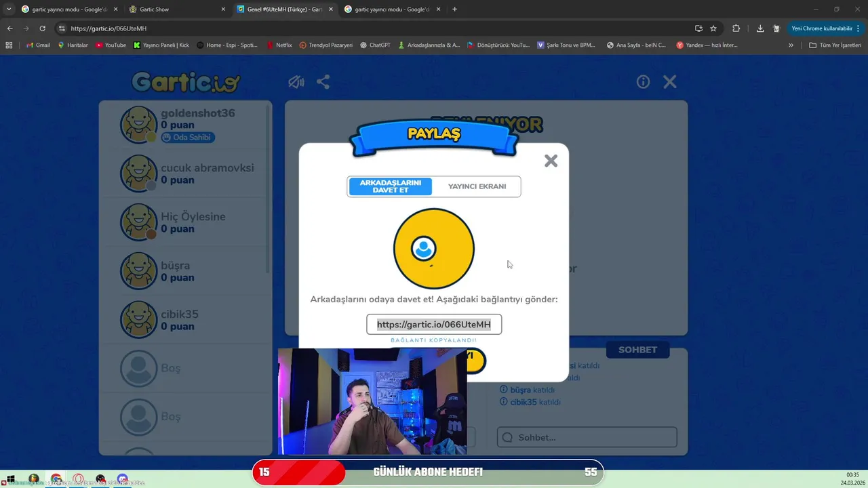This screenshot has width=868, height=488.
Task: Bookmark this page with the star icon
Action: 713,28
